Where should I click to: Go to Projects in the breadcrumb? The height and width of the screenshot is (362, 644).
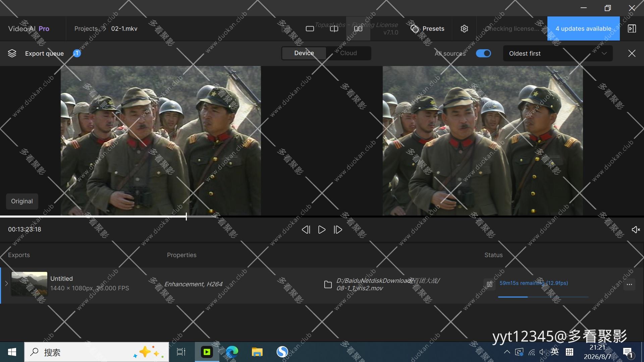pyautogui.click(x=86, y=29)
